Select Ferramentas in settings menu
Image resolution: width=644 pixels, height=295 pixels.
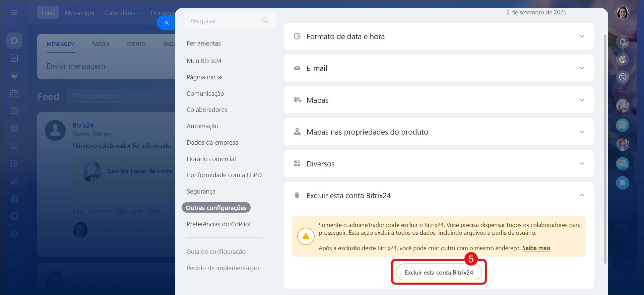(204, 43)
